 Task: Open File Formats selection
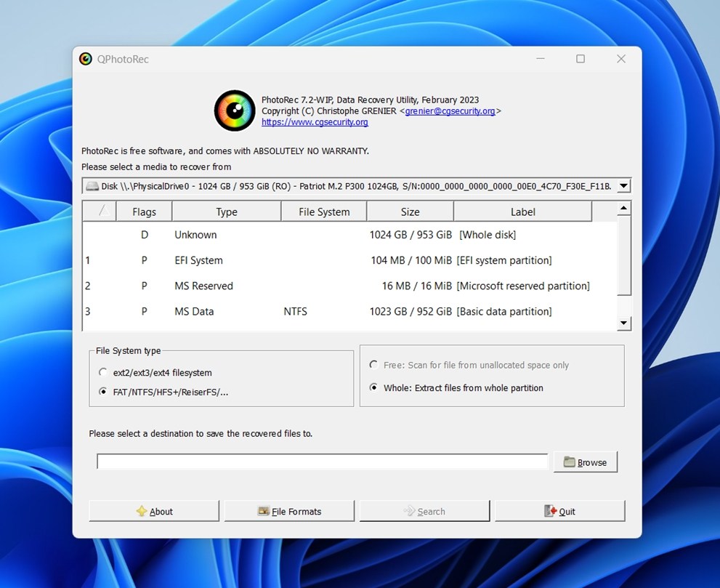(x=289, y=511)
